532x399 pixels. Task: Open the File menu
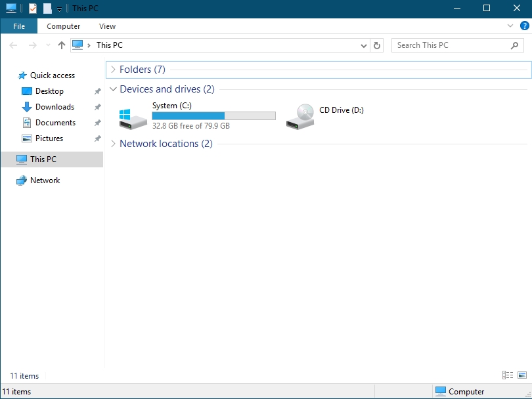pyautogui.click(x=19, y=26)
